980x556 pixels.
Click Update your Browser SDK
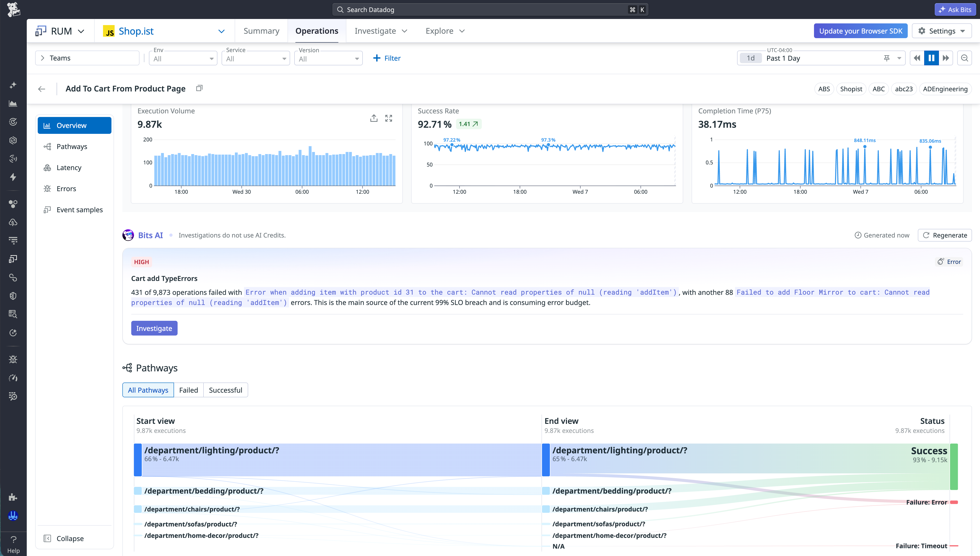pos(861,31)
